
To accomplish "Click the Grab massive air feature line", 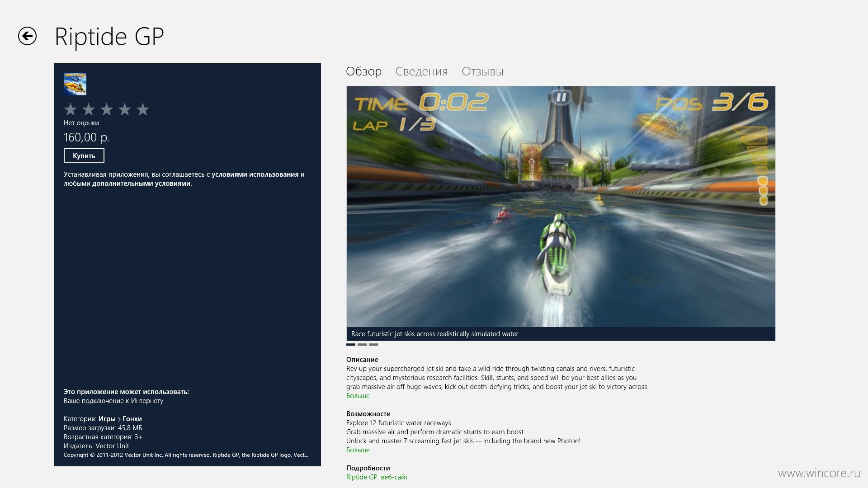I will click(x=435, y=432).
